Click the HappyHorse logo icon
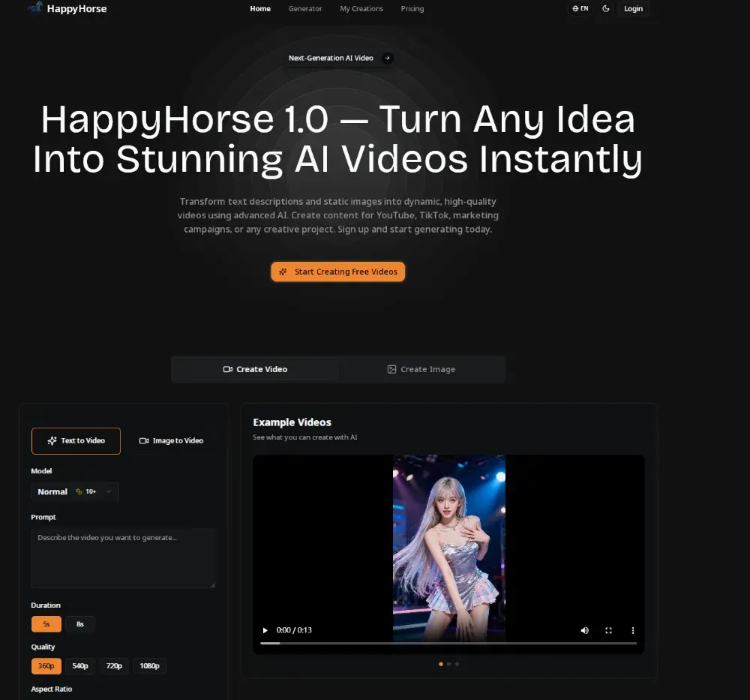 click(35, 8)
